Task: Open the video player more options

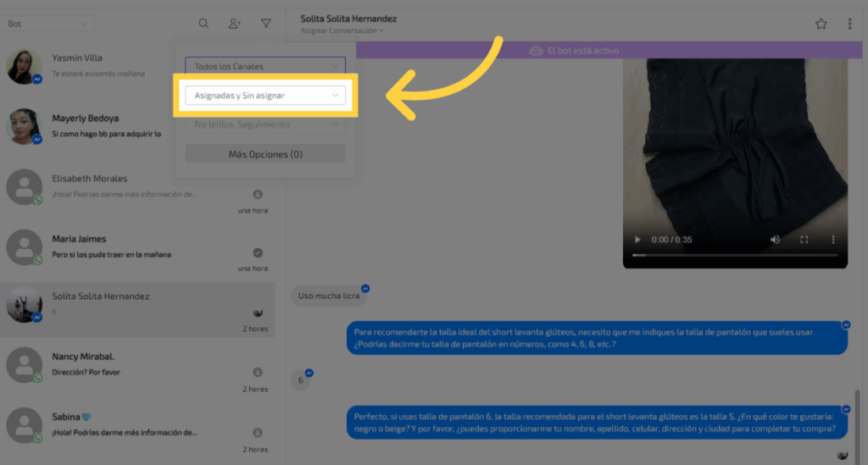Action: click(833, 240)
